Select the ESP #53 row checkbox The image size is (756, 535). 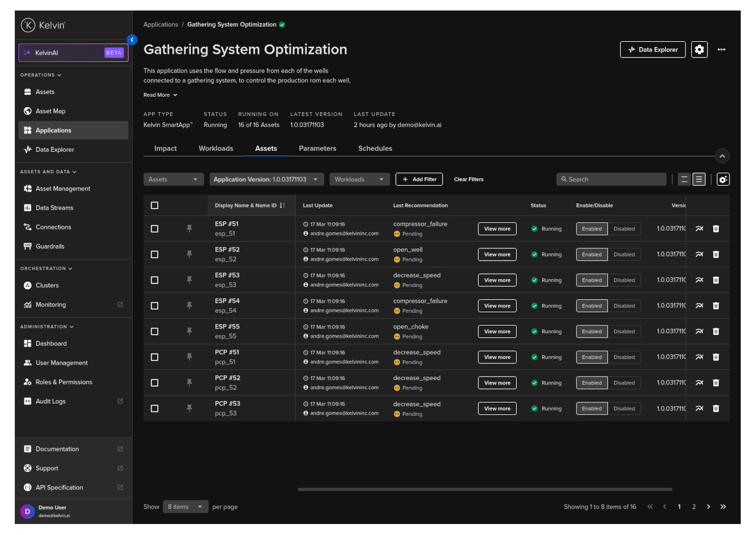click(155, 280)
